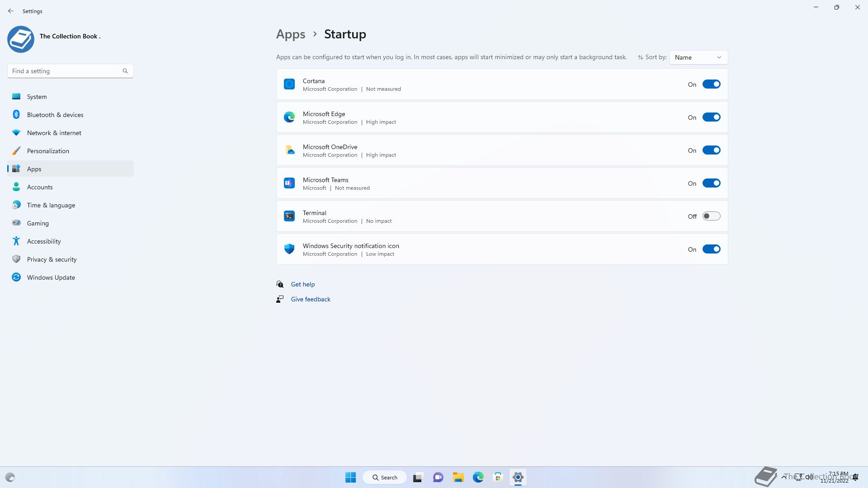This screenshot has height=488, width=868.
Task: Open The Collection Book profile picture
Action: [x=21, y=39]
